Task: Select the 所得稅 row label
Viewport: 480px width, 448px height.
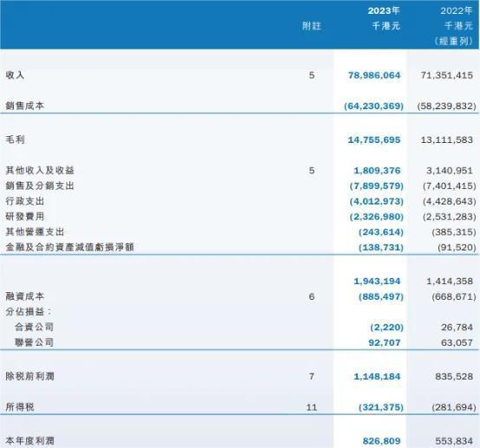Action: [20, 407]
